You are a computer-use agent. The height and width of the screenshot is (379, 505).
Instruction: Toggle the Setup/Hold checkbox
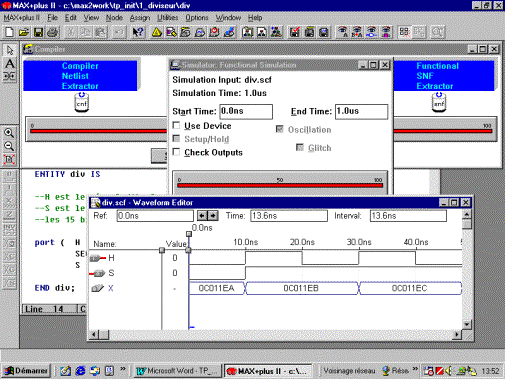pos(177,139)
